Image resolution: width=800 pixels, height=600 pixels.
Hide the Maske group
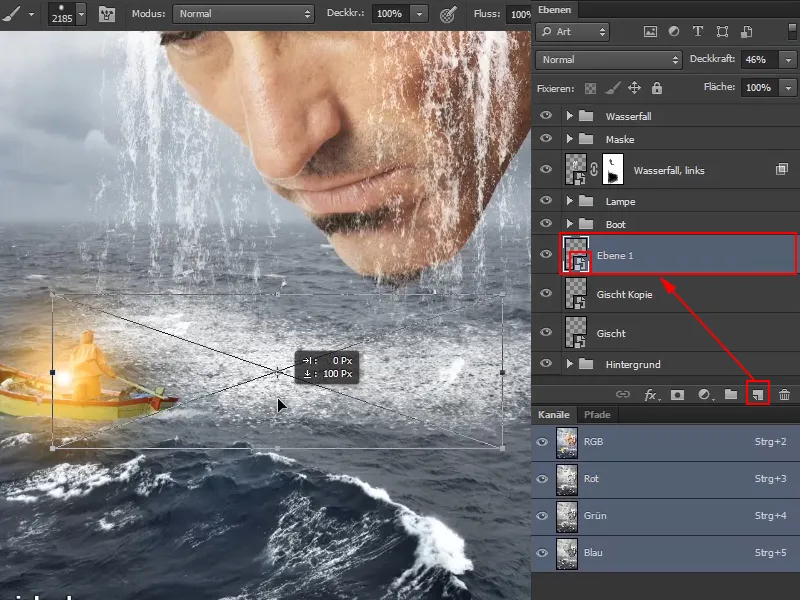point(546,138)
